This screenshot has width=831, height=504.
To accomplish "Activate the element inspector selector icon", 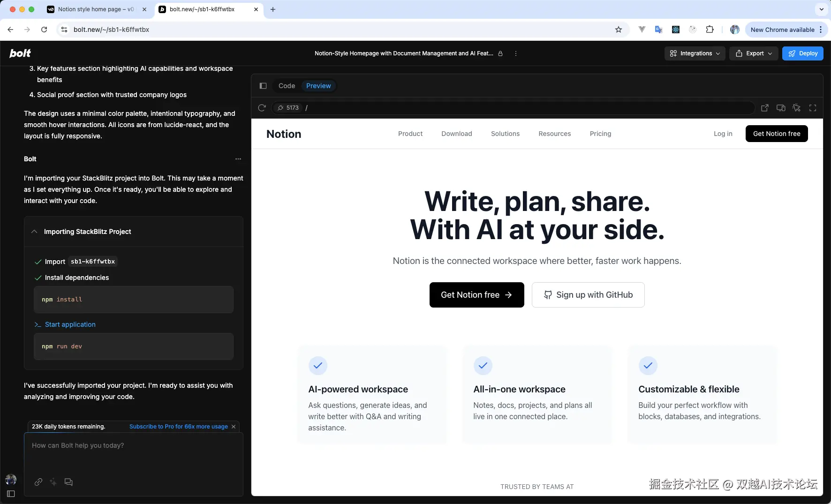I will [x=796, y=108].
